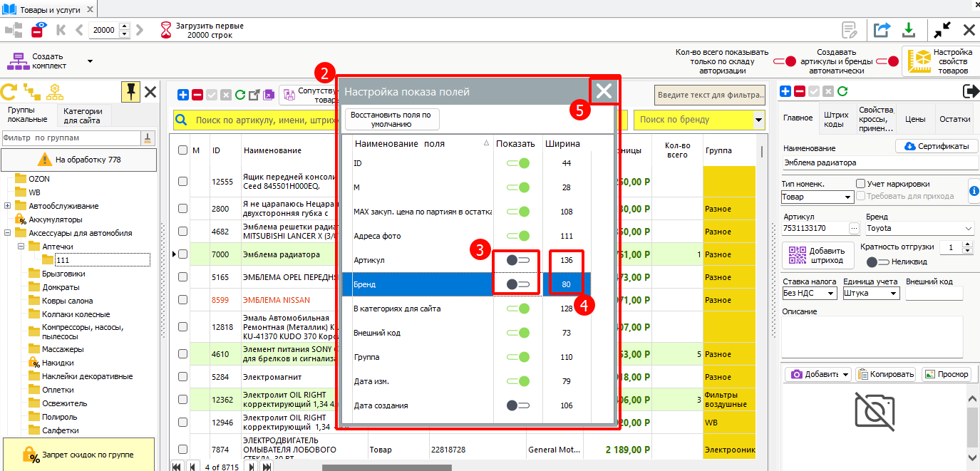This screenshot has height=471, width=980.
Task: Click Добавить штриход button
Action: pos(817,255)
